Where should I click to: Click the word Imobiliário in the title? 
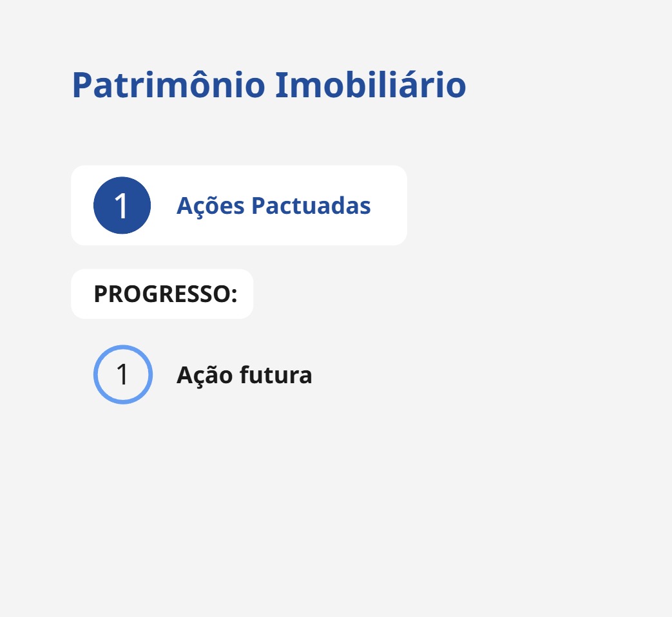(x=370, y=85)
